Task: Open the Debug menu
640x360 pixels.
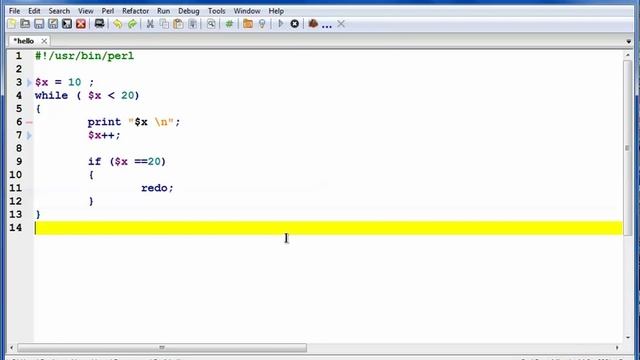Action: pyautogui.click(x=189, y=11)
